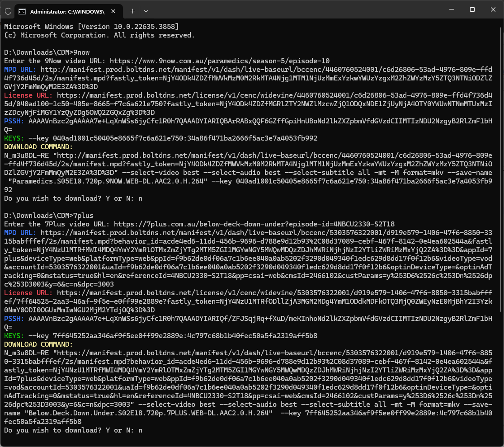Select the Administrator: C:\WINDOWS\ tab
This screenshot has height=447, width=504.
point(68,12)
